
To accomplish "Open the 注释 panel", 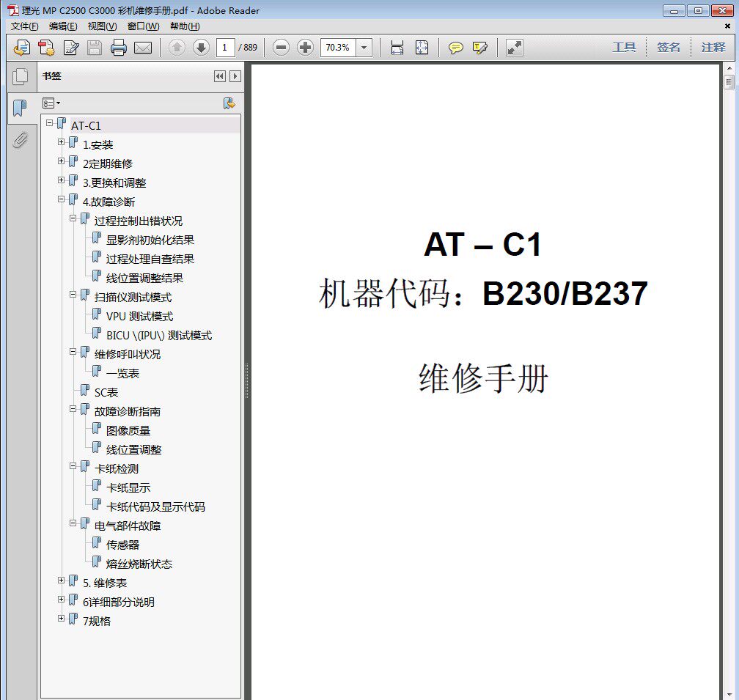I will 712,47.
